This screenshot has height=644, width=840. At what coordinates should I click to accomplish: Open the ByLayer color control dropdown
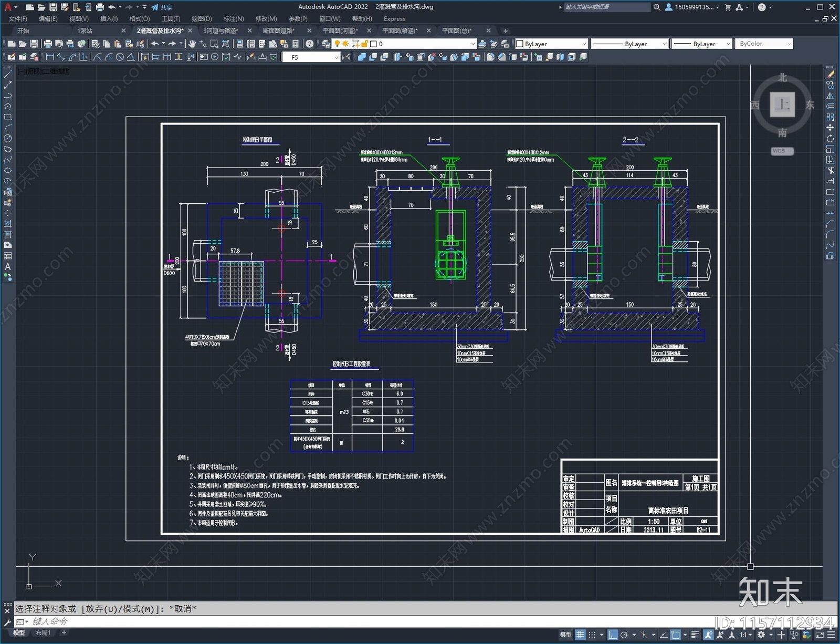coord(552,44)
